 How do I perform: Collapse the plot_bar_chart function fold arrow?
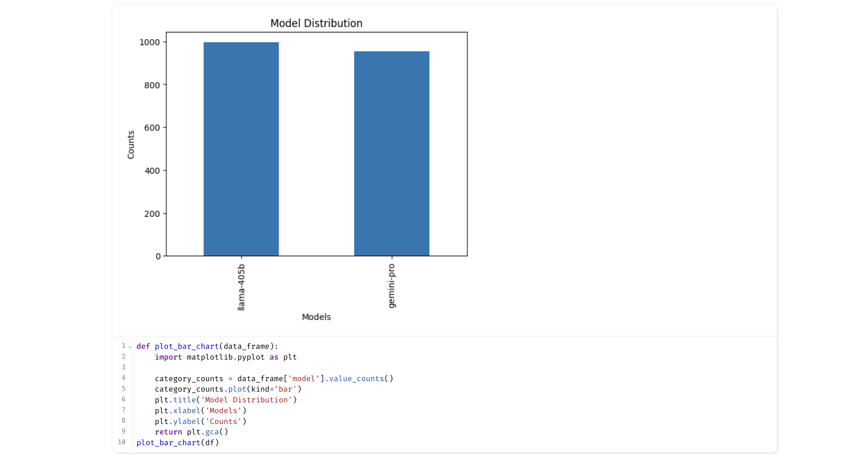tap(130, 347)
